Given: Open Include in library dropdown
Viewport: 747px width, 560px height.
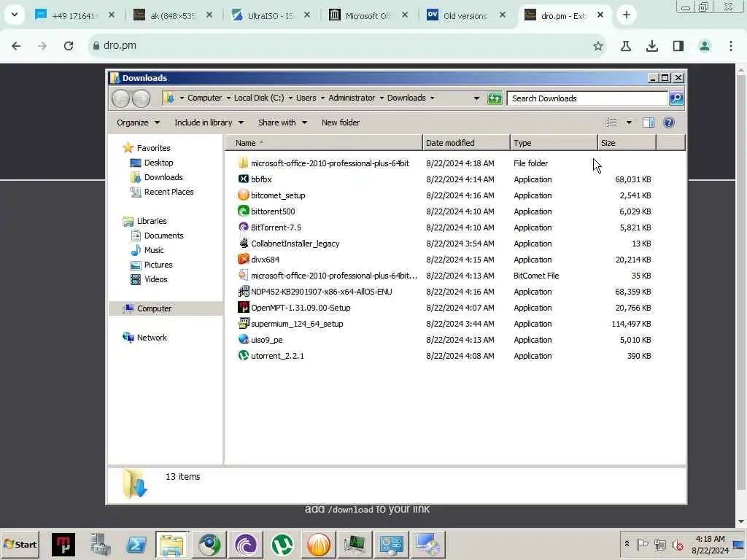Looking at the screenshot, I should tap(209, 122).
